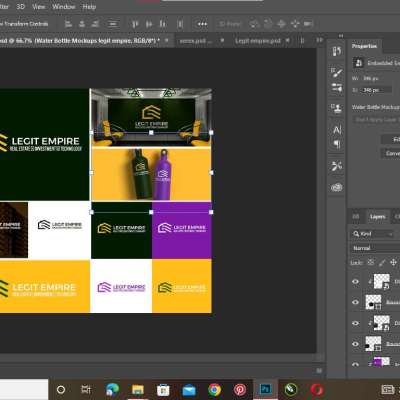Click top-center transform handle on canvas
The width and height of the screenshot is (400, 400).
pyautogui.click(x=151, y=133)
